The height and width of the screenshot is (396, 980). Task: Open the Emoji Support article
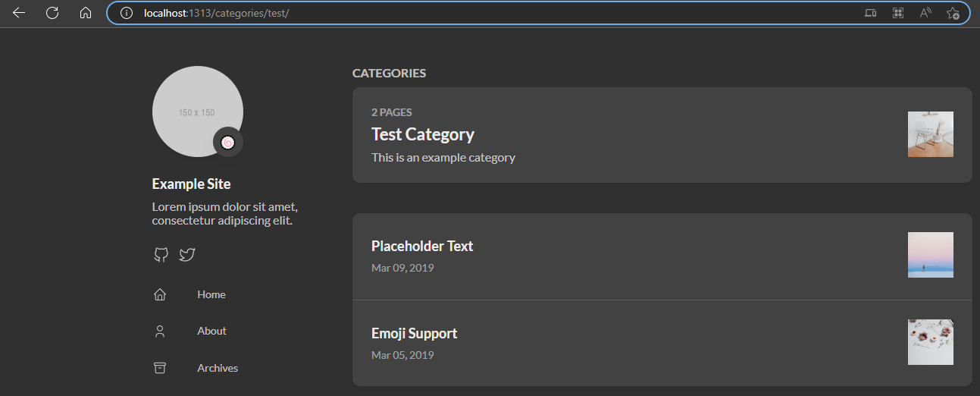tap(415, 334)
